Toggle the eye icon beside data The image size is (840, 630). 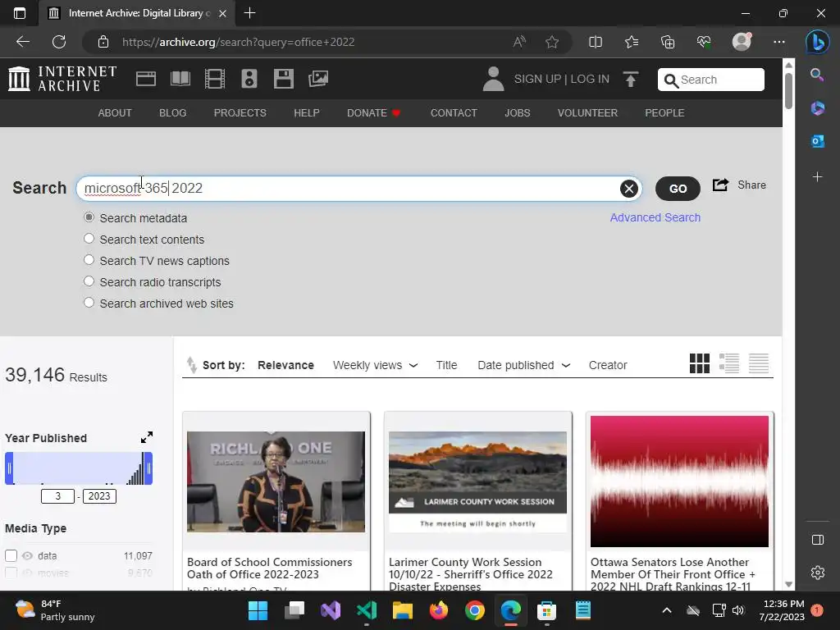(x=27, y=555)
